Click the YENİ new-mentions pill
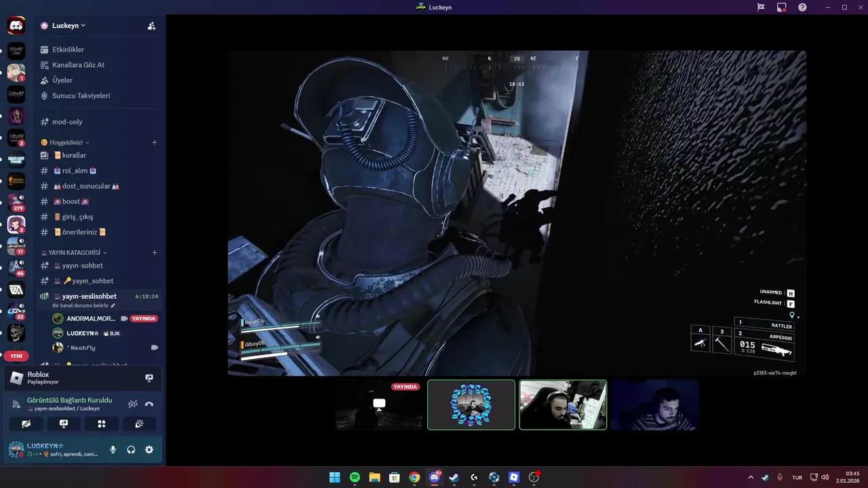Viewport: 868px width, 488px height. [x=16, y=356]
